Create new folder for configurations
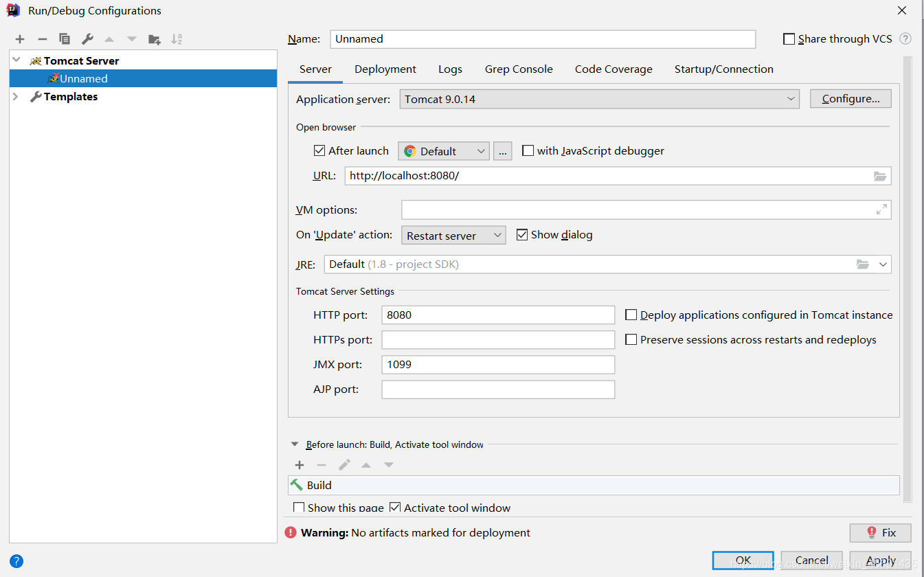 155,39
